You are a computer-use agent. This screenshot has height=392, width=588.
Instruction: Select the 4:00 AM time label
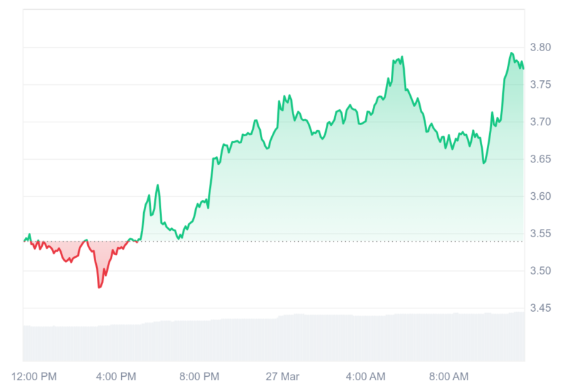click(x=365, y=377)
